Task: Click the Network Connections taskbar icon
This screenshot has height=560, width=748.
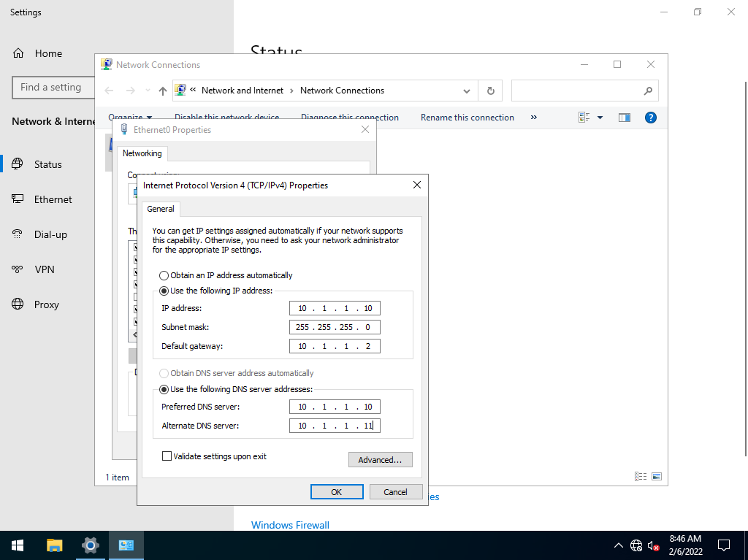Action: (126, 545)
